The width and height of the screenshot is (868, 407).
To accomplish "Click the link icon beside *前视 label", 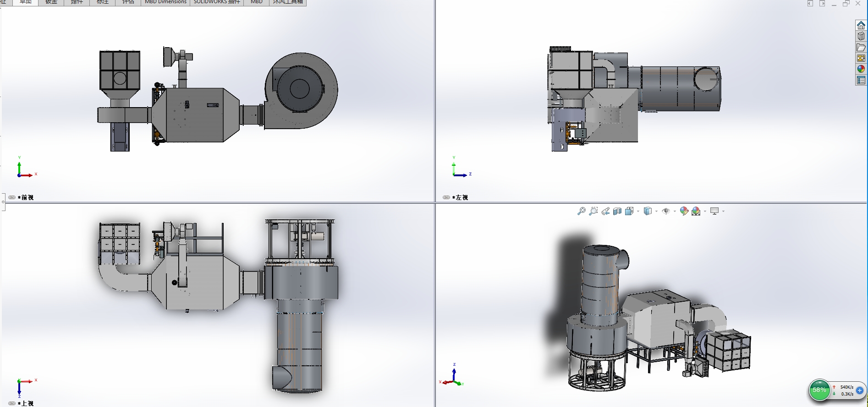I will [x=12, y=197].
